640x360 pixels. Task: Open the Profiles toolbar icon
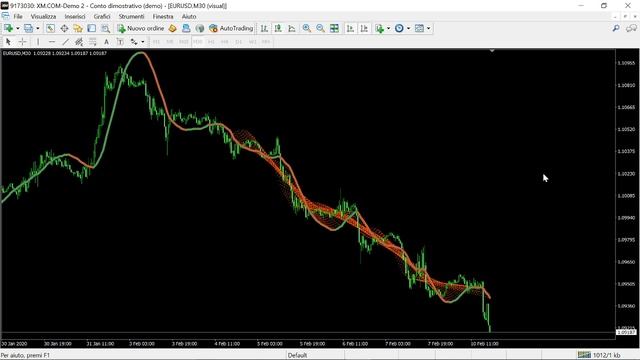(28, 28)
